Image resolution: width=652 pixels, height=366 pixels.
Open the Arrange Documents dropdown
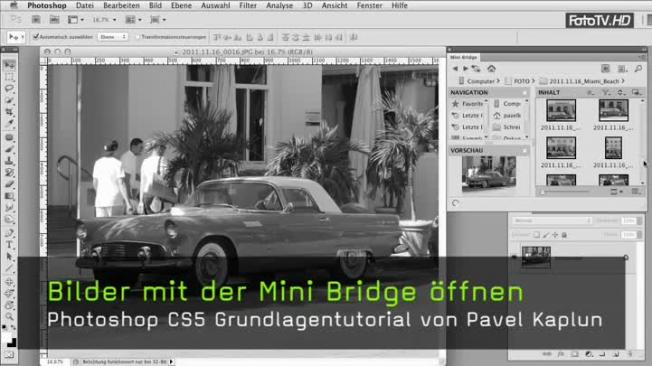pyautogui.click(x=133, y=20)
